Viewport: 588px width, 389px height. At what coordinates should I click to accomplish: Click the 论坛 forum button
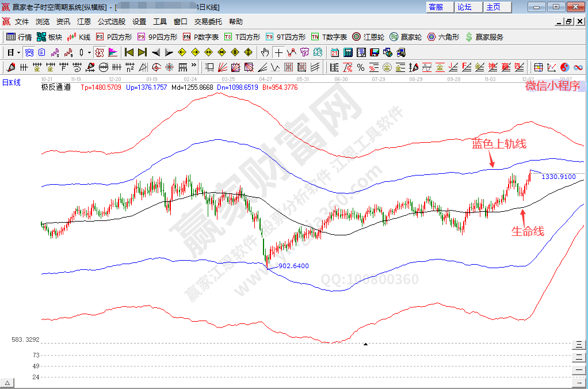pyautogui.click(x=464, y=7)
